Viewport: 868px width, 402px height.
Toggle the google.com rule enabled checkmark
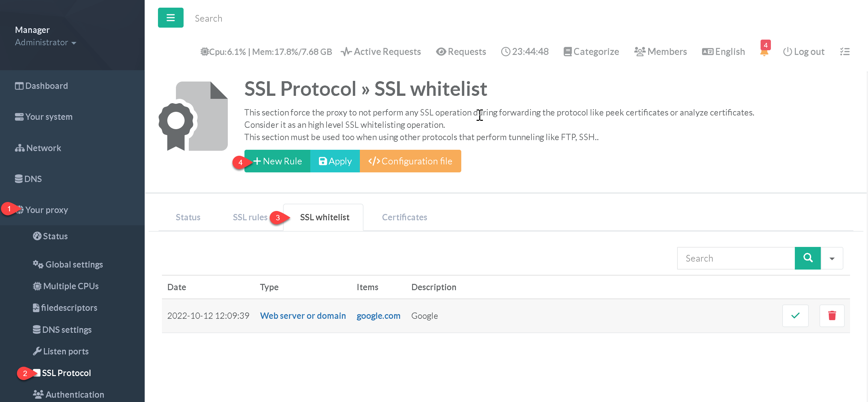pos(795,316)
